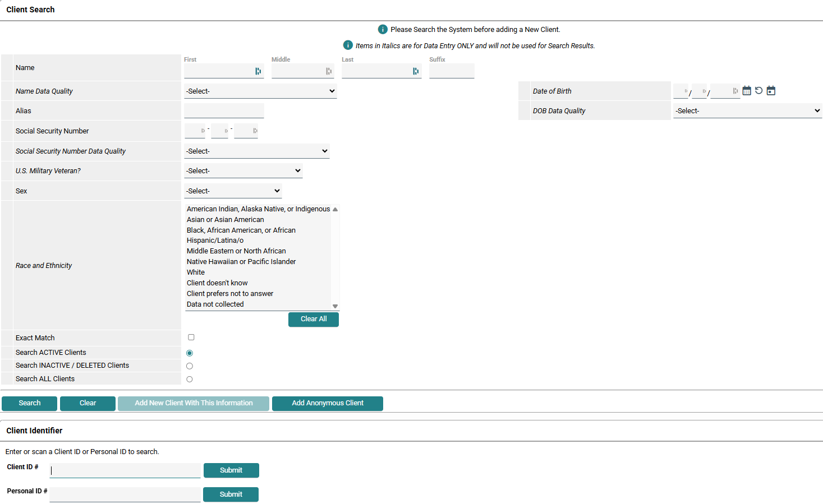Image resolution: width=823 pixels, height=504 pixels.
Task: Submit the Personal ID # field
Action: (231, 494)
